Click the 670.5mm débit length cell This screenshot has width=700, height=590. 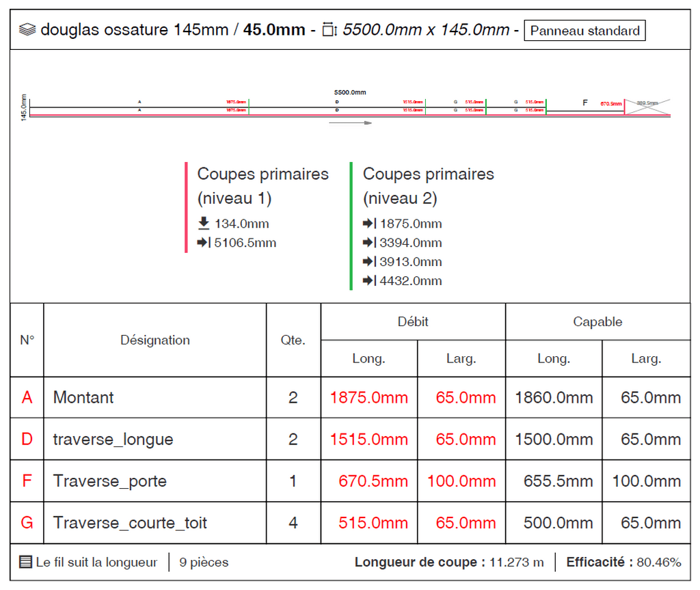[368, 481]
